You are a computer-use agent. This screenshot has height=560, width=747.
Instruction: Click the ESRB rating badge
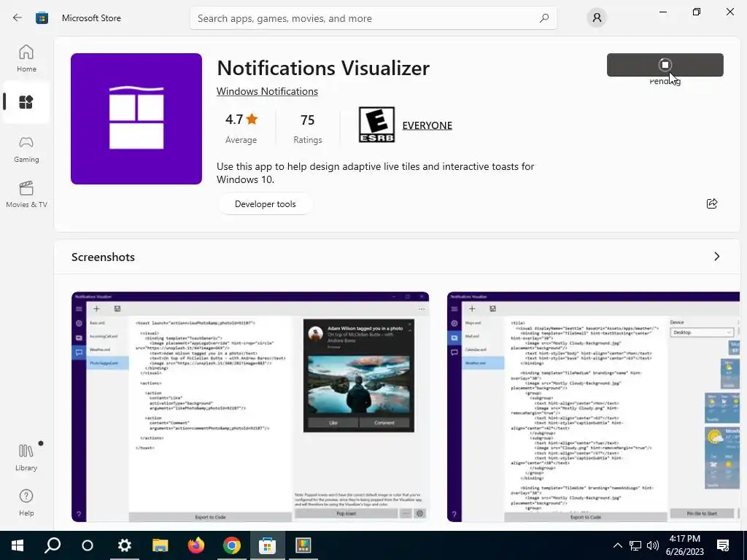(x=376, y=125)
